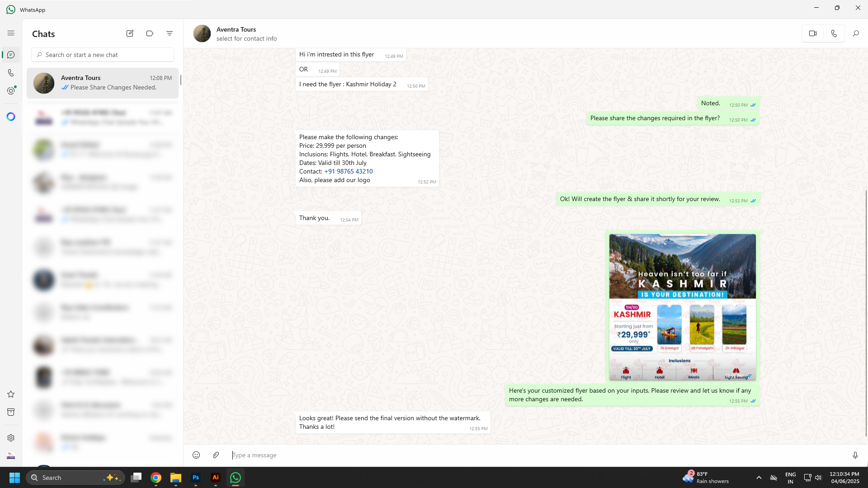This screenshot has height=488, width=868.
Task: Open File Explorer from the taskbar
Action: [x=176, y=478]
